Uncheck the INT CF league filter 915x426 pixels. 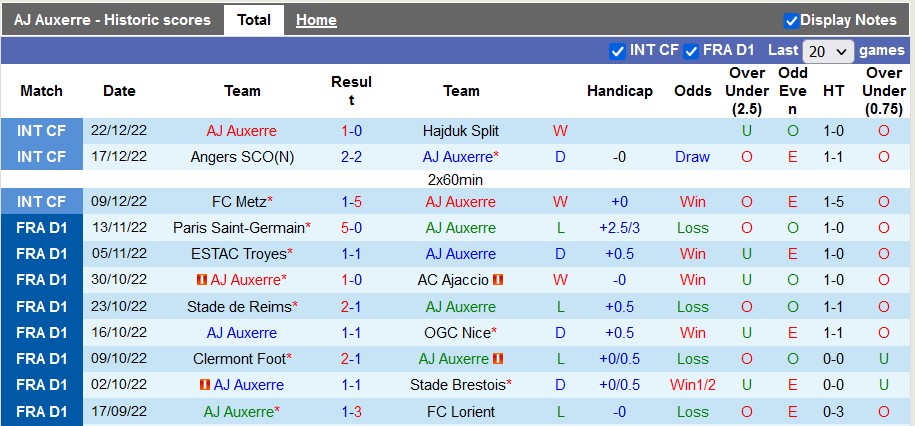[x=617, y=50]
